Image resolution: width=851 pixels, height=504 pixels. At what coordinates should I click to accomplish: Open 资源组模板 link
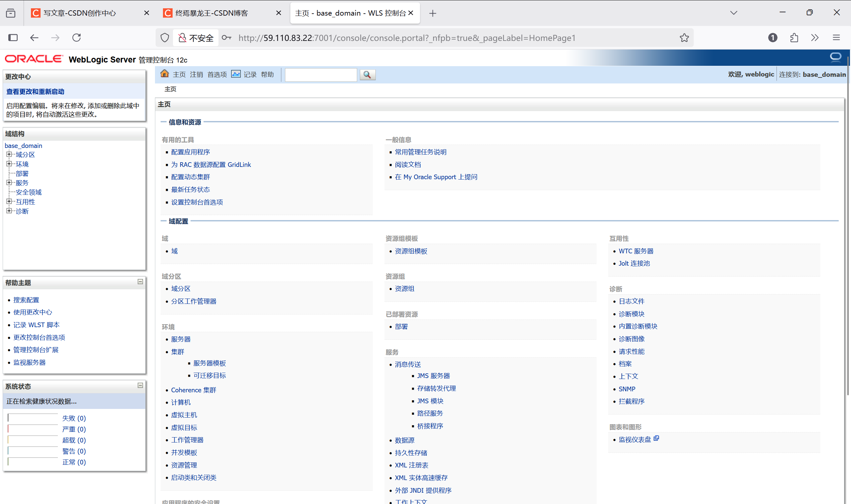(x=411, y=251)
